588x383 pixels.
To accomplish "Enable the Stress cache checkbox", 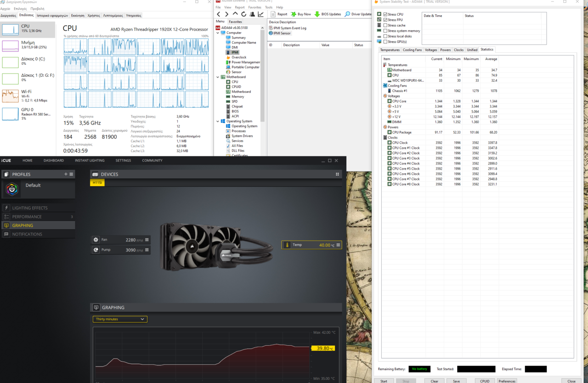I will (x=385, y=25).
